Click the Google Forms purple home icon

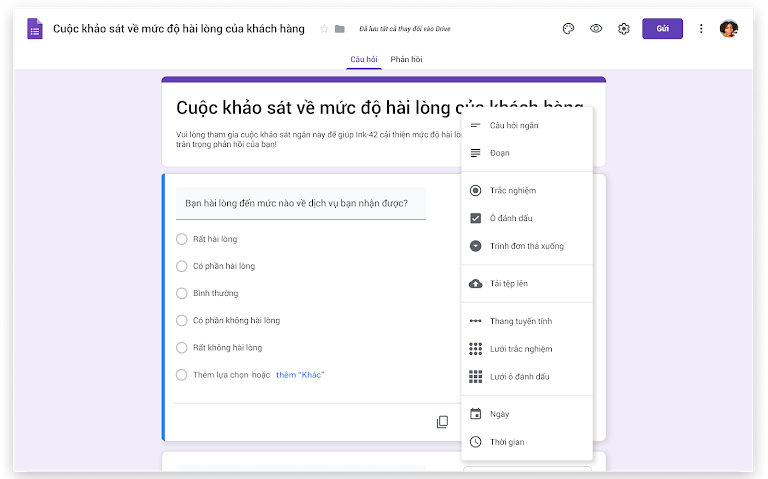pyautogui.click(x=35, y=29)
